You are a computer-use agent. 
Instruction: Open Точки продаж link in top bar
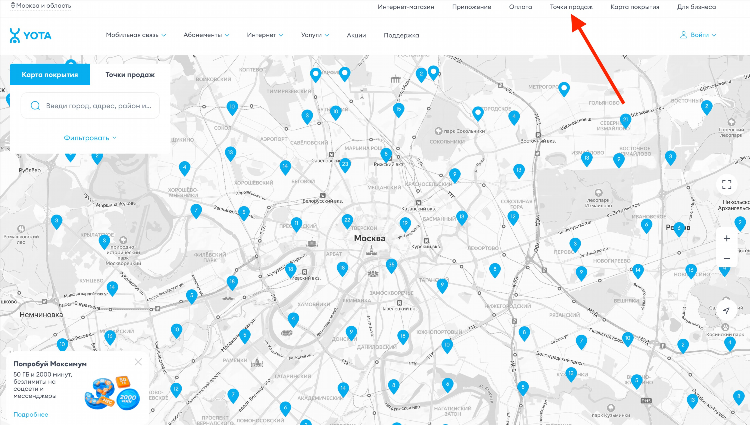click(x=571, y=7)
